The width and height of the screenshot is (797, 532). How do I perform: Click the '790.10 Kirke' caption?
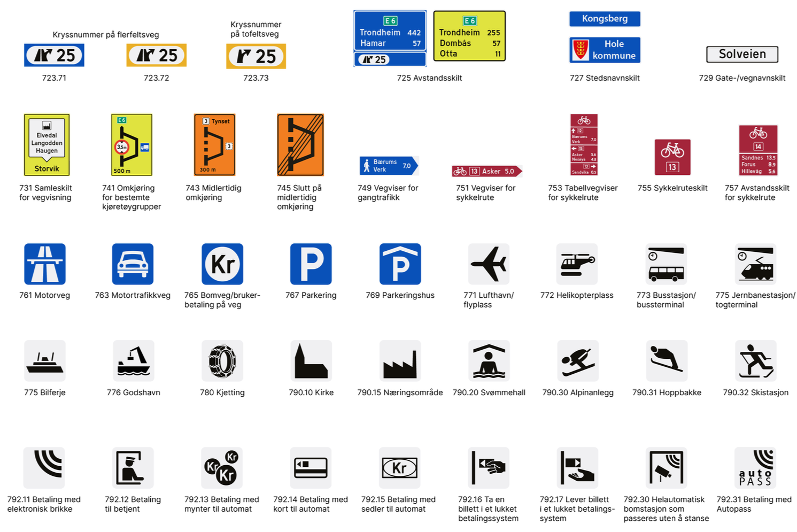311,392
